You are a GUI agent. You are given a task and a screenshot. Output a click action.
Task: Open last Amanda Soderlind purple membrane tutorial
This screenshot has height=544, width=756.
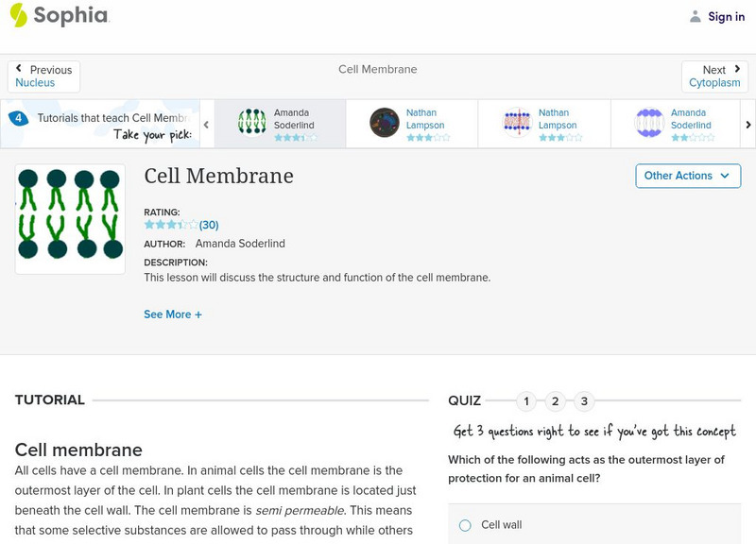649,123
